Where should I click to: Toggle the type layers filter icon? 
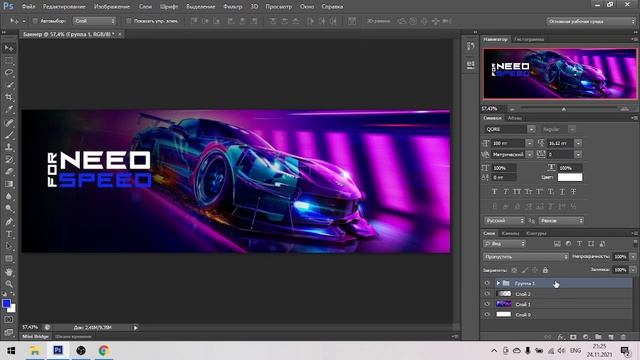(580, 244)
